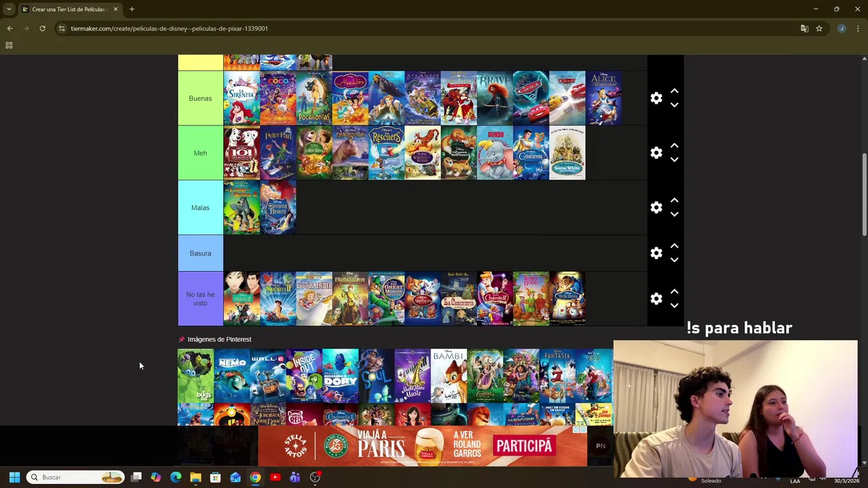Select the Dumbo movie poster

(x=494, y=153)
